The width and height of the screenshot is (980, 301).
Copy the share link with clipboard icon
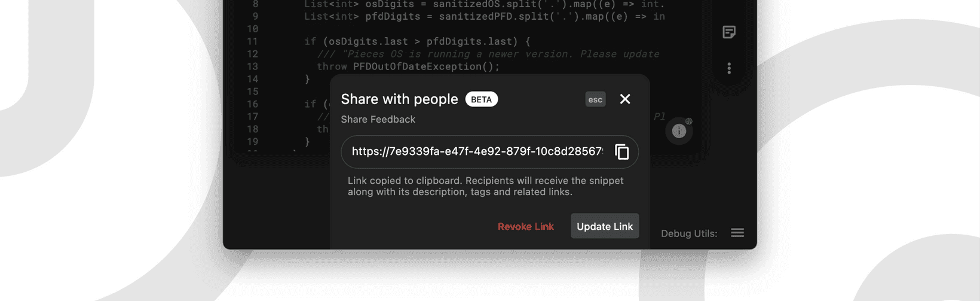(x=621, y=152)
